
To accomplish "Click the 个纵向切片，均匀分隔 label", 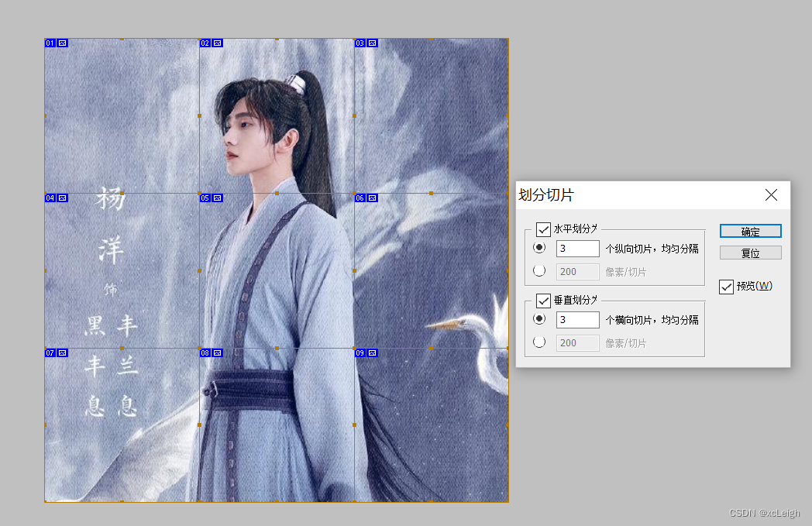I will tap(652, 249).
